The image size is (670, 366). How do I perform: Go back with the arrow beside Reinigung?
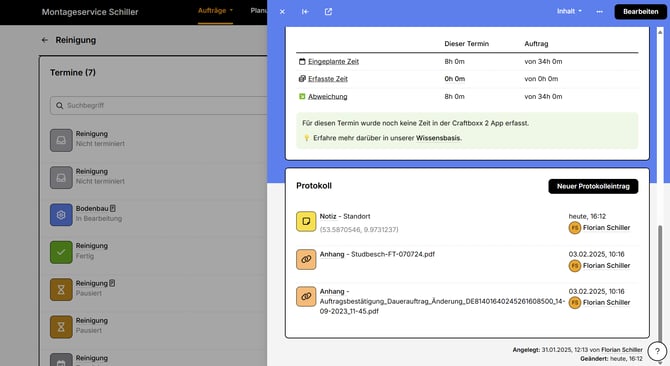pos(44,40)
